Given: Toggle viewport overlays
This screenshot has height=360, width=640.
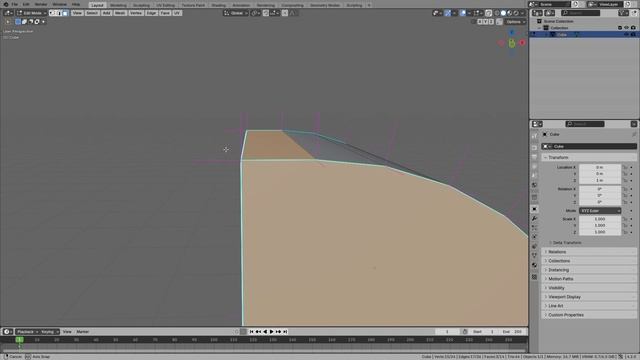Looking at the screenshot, I should tap(462, 13).
